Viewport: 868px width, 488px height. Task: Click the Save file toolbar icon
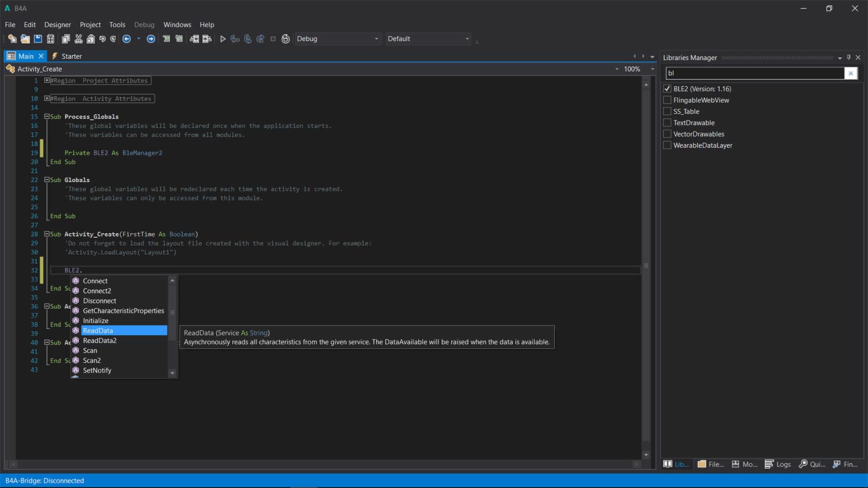38,39
